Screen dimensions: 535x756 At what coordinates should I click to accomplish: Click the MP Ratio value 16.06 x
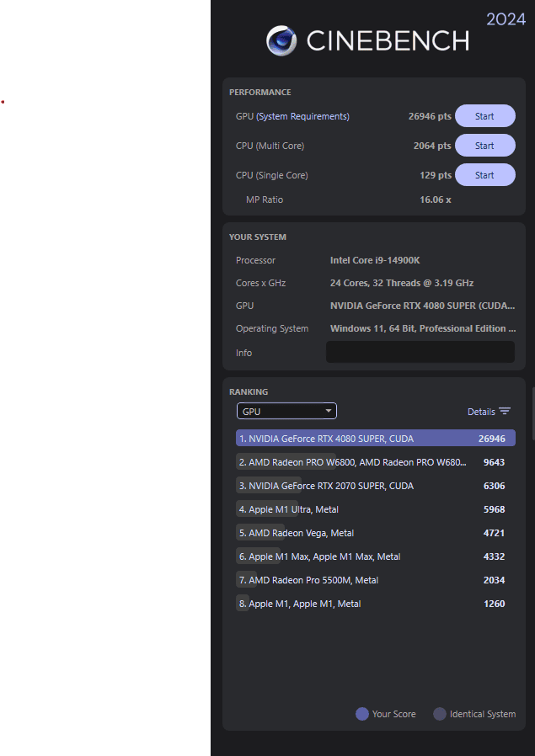(436, 200)
